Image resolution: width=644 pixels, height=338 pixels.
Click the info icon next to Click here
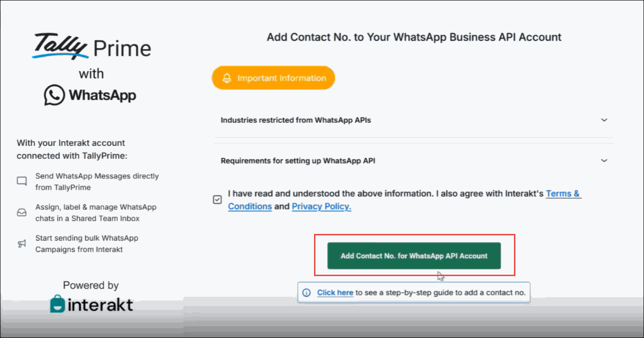(307, 293)
